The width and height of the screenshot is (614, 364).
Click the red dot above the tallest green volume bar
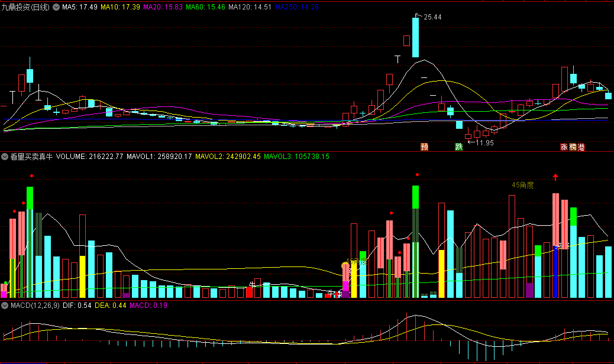(x=418, y=175)
